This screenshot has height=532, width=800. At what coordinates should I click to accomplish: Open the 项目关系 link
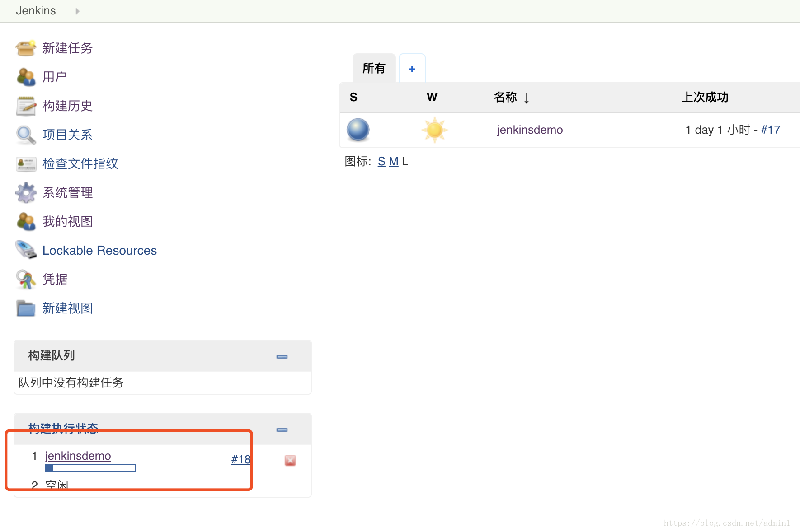67,135
